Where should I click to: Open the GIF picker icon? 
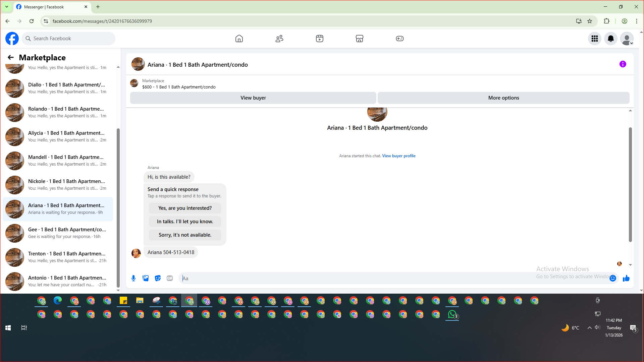(170, 278)
